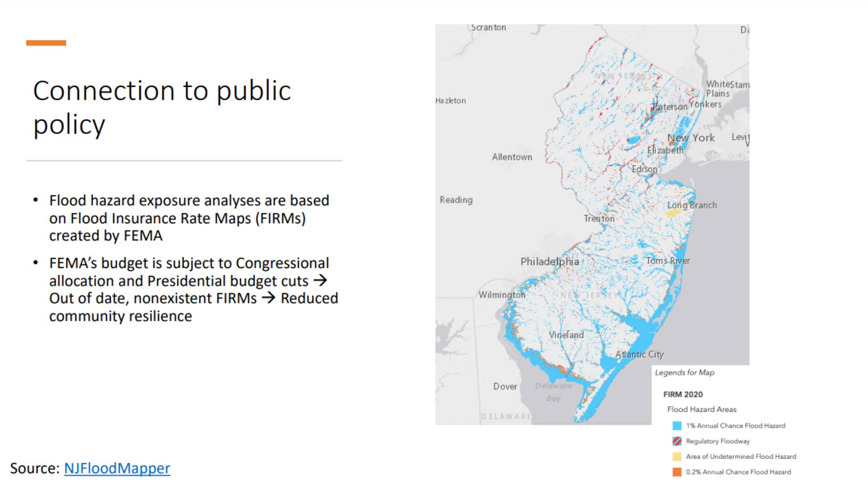The height and width of the screenshot is (488, 868).
Task: Click the orange accent bar above the title
Action: pyautogui.click(x=46, y=43)
